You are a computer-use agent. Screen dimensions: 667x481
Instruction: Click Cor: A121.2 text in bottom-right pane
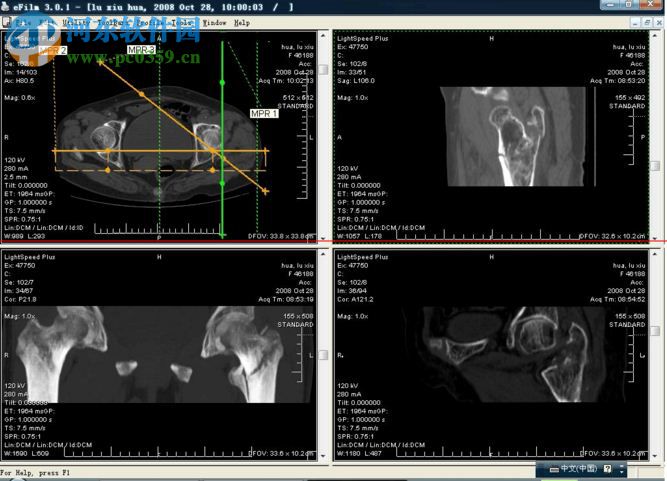pyautogui.click(x=355, y=299)
